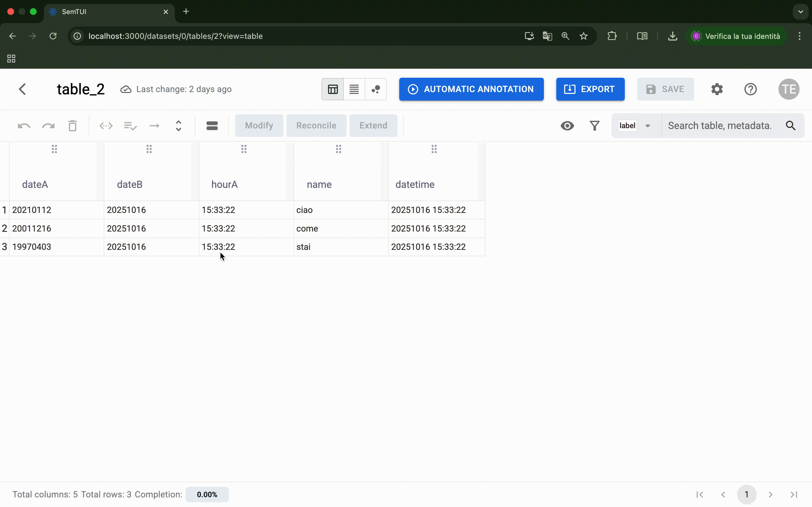Open the settings gear icon
Screen dimensions: 812x507
[717, 89]
